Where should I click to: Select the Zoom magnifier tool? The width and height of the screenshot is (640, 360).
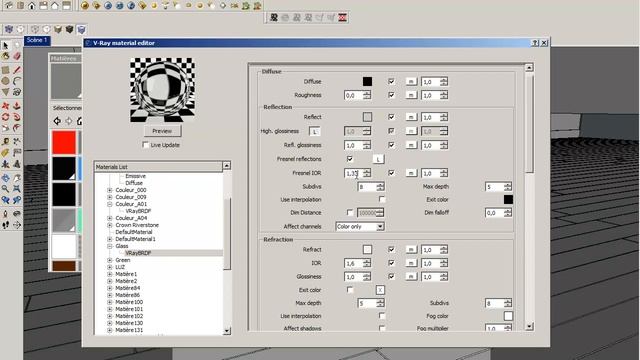5,189
